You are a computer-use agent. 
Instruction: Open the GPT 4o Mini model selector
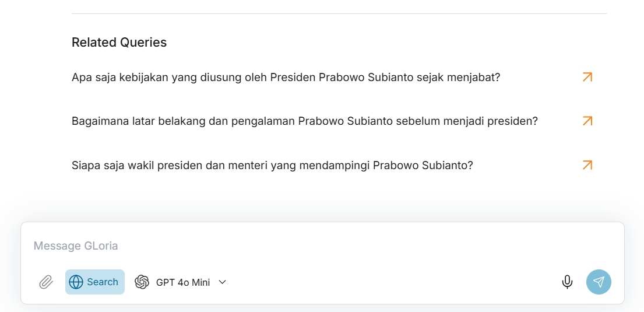(x=182, y=282)
